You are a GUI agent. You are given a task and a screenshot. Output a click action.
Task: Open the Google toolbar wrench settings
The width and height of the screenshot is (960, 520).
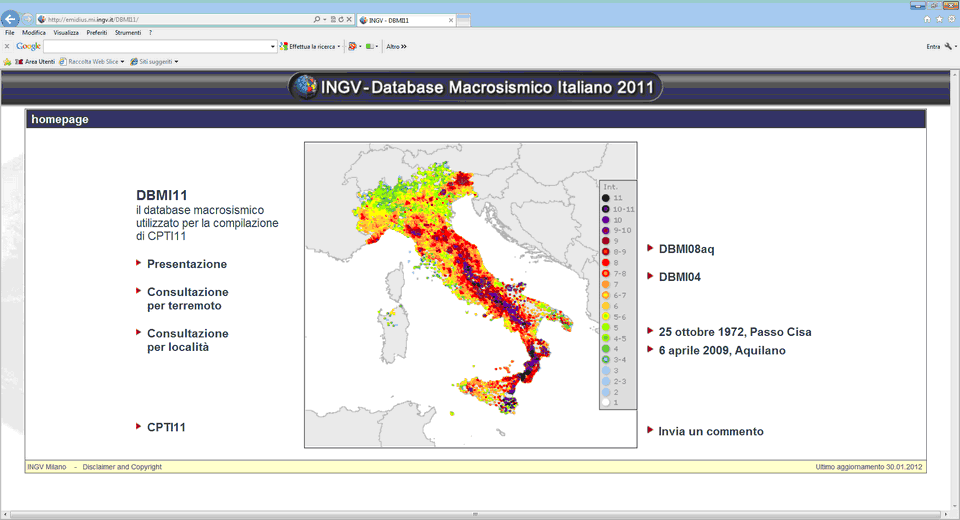click(948, 47)
